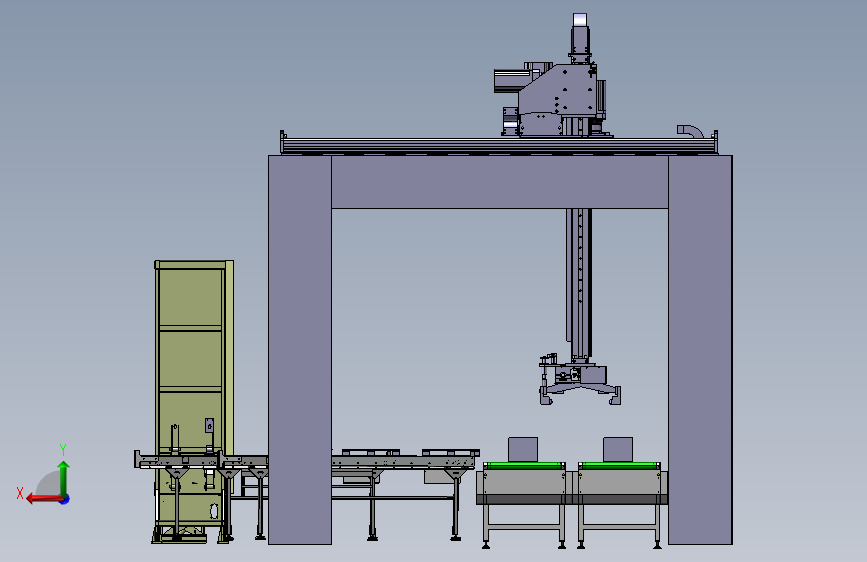This screenshot has height=562, width=867.
Task: Select the gripper claw at arm bottom
Action: coord(579,381)
